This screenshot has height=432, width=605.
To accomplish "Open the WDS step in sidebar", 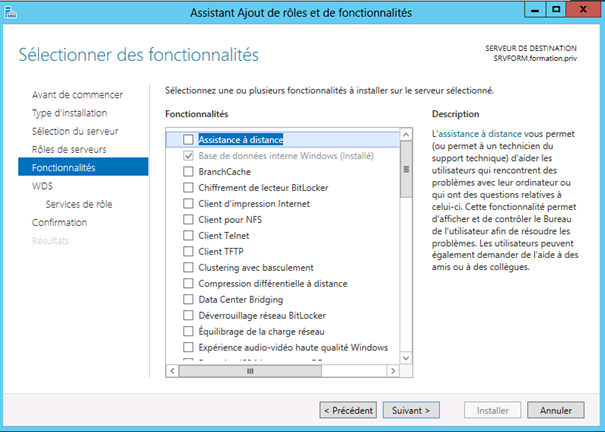I will click(42, 186).
